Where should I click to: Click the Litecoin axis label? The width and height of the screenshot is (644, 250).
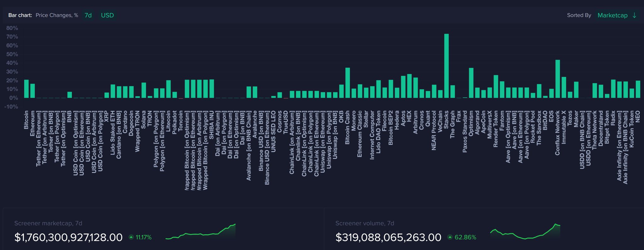coord(168,121)
